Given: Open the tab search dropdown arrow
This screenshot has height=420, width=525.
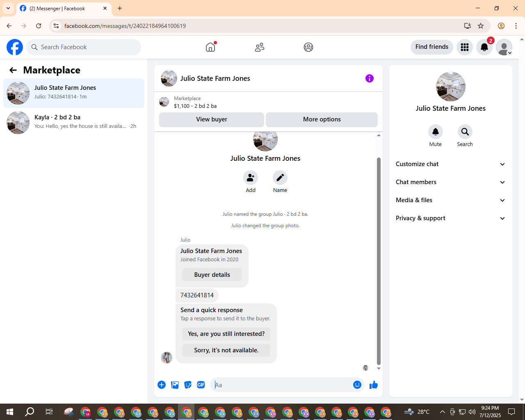Looking at the screenshot, I should (x=8, y=8).
